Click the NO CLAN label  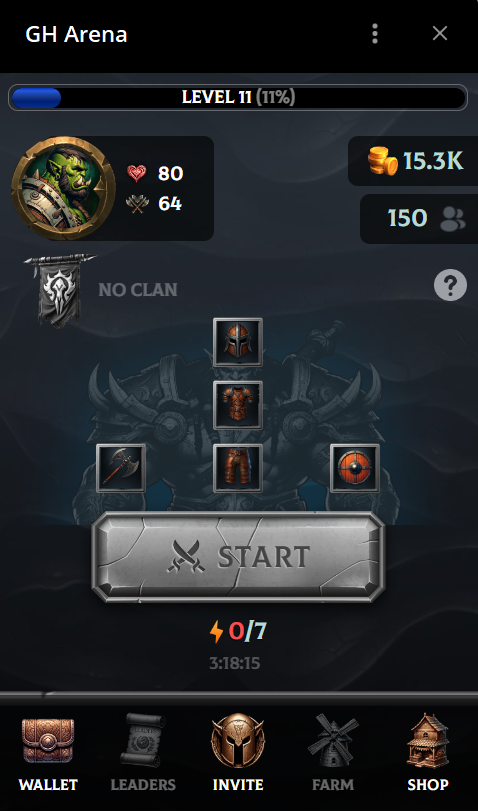coord(138,290)
